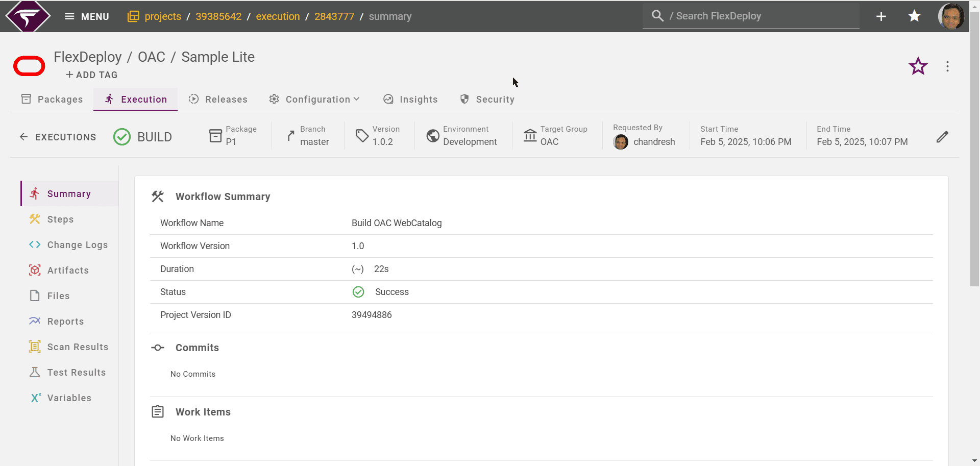
Task: Click the No Commits text
Action: (193, 374)
